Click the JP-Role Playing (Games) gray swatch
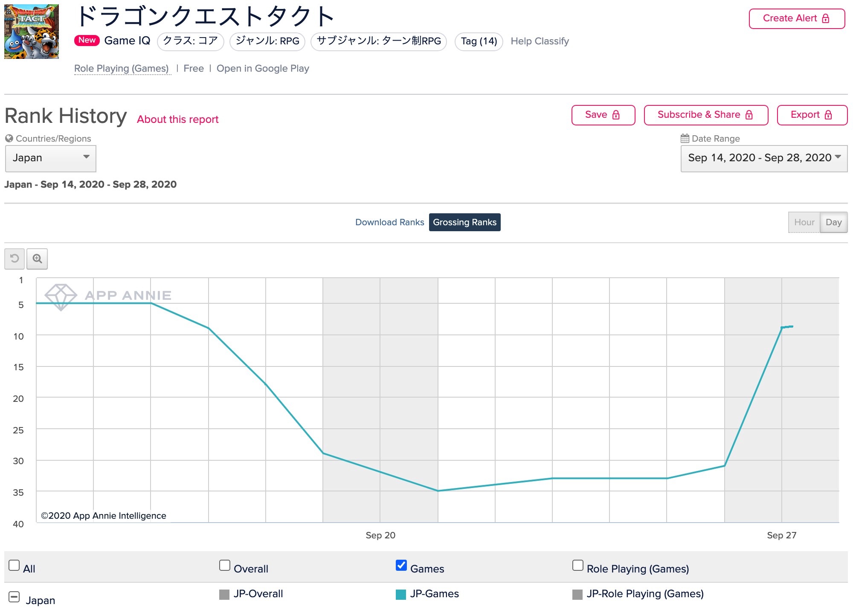 [577, 594]
